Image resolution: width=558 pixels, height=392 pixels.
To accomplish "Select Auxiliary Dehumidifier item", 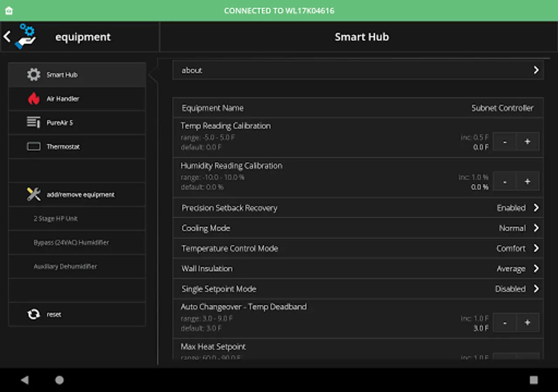I will coord(77,267).
